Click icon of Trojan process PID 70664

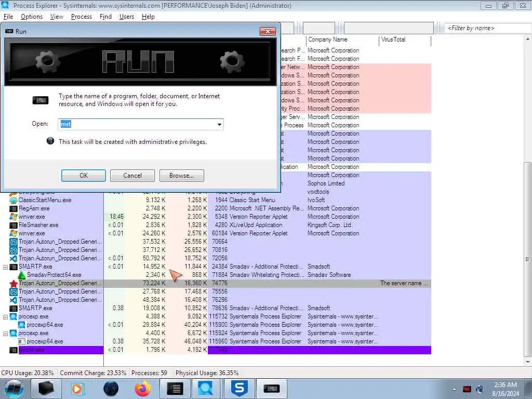(x=13, y=242)
